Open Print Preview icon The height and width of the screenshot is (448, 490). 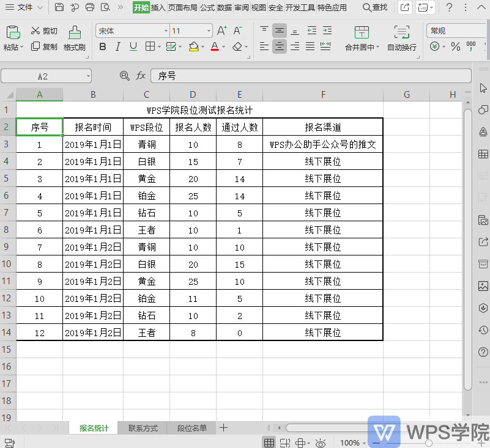(x=105, y=7)
